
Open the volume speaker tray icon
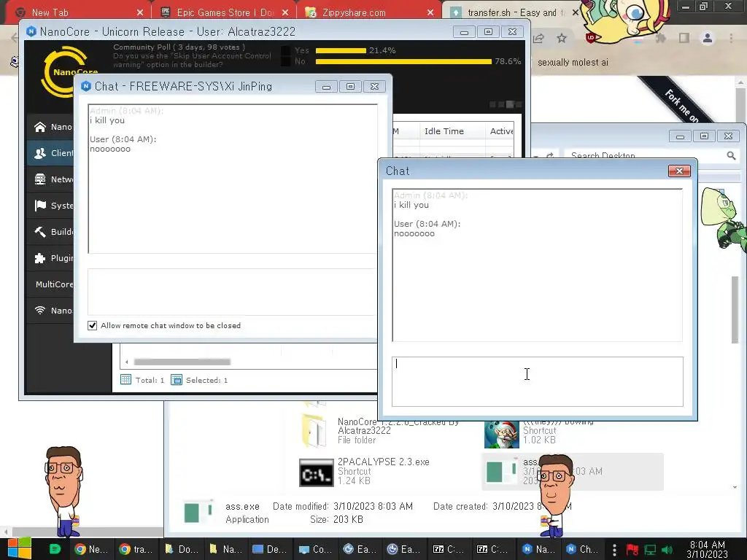(x=667, y=550)
